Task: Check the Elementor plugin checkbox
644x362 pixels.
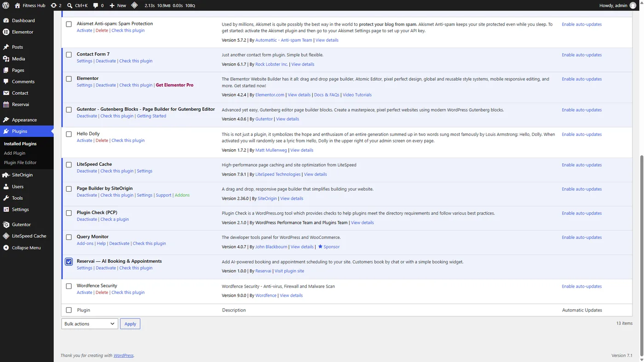Action: 69,79
